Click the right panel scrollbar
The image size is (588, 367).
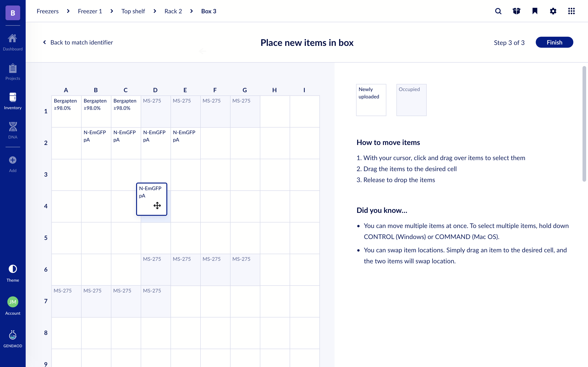tap(584, 124)
